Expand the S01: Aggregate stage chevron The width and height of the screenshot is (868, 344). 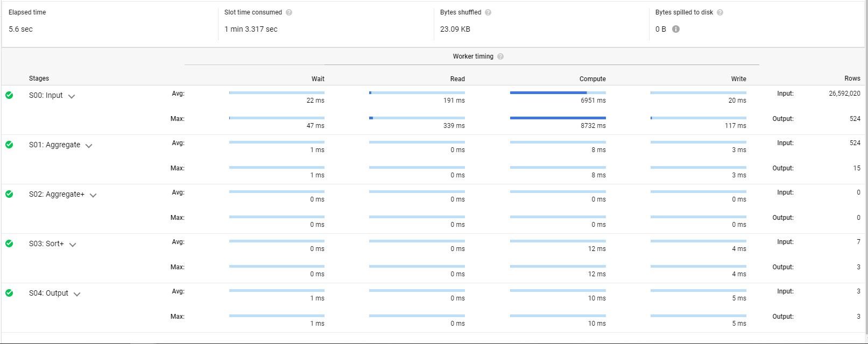[89, 146]
